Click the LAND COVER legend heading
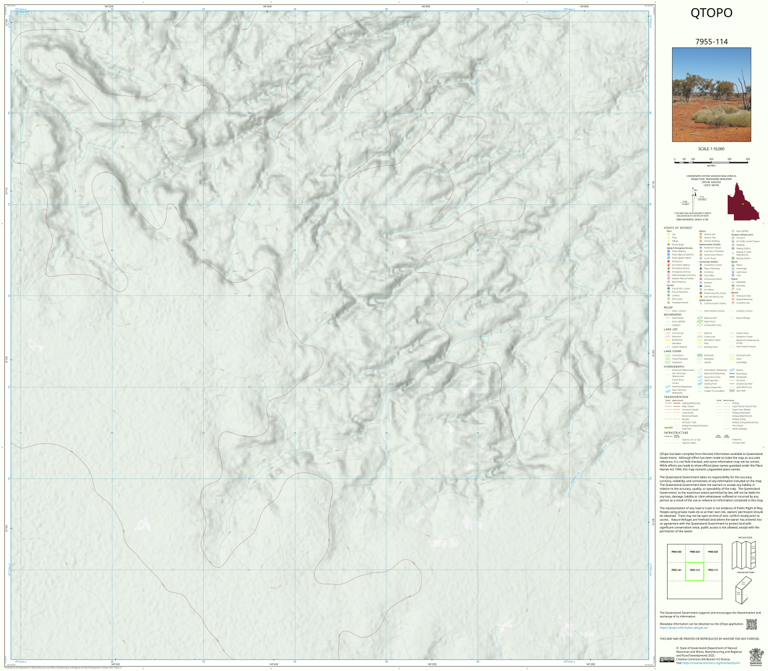Screen dimensions: 768x671 672,351
